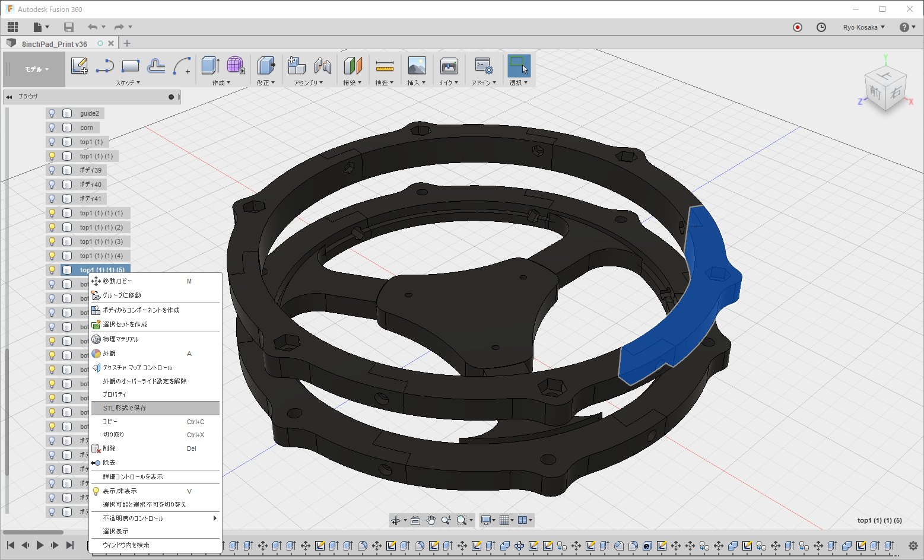Click the data panel grid icon
This screenshot has width=924, height=560.
coord(13,27)
